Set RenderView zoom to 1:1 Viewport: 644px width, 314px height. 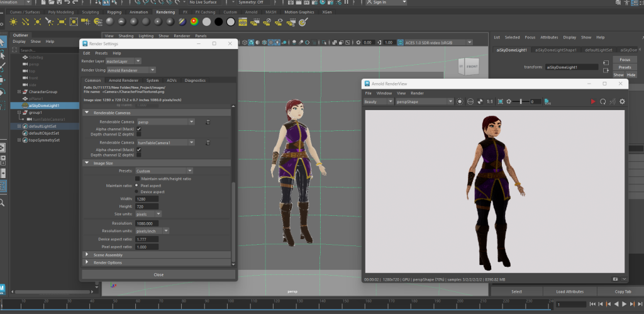point(490,101)
